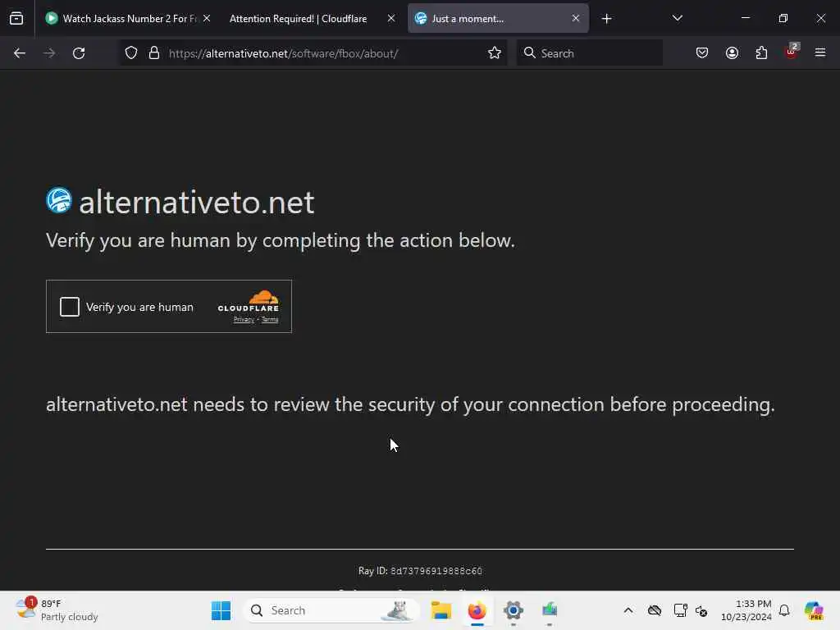Click the alternativeto.net heading text
The height and width of the screenshot is (630, 840).
coord(197,202)
